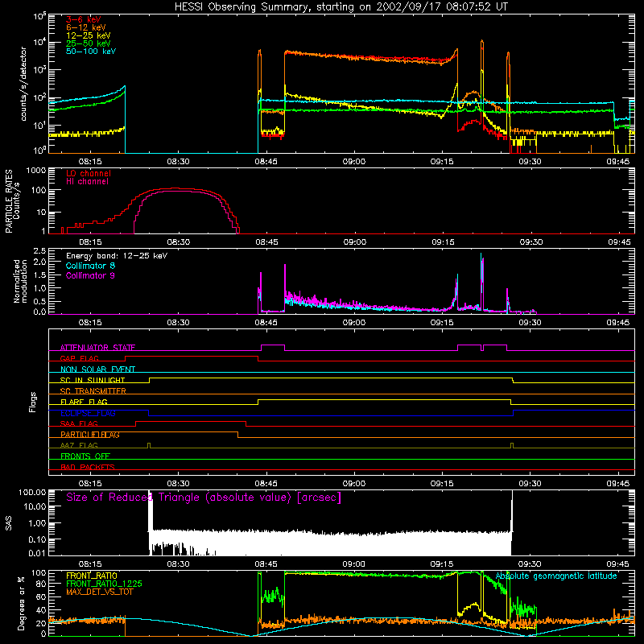Click the 'Size of Reduced Triangle' plot title
The height and width of the screenshot is (644, 644).
click(204, 497)
